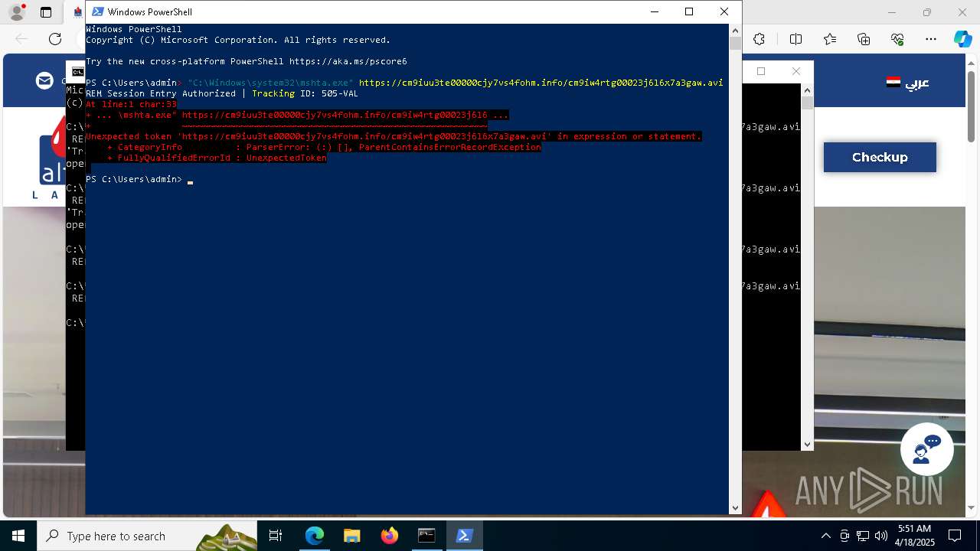Go back in Edge browser
Image resolution: width=980 pixels, height=551 pixels.
tap(21, 39)
